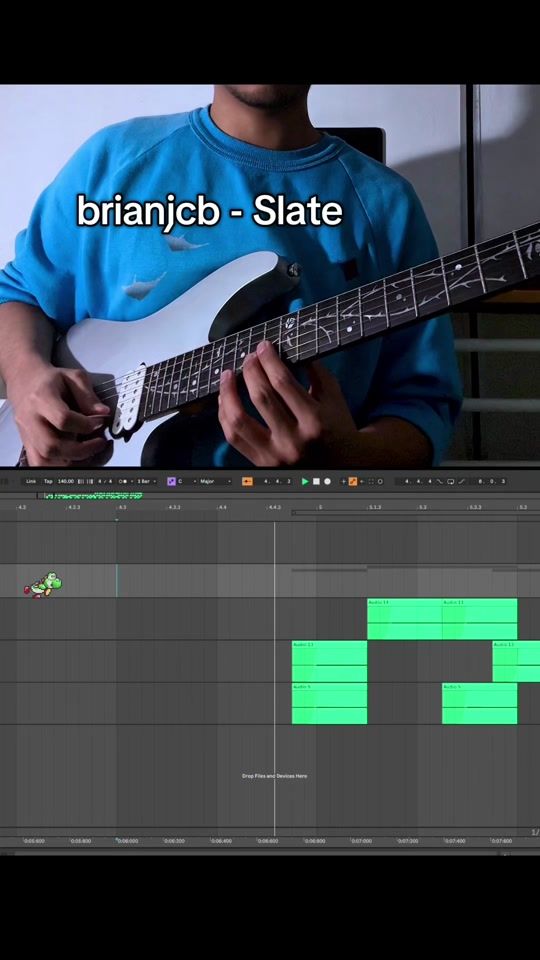This screenshot has width=540, height=960.
Task: Click the song overview waveform strip
Action: coord(93,495)
